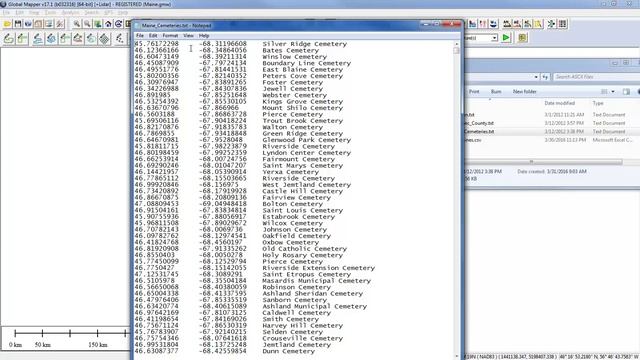Sort by Date modified column header

click(559, 103)
